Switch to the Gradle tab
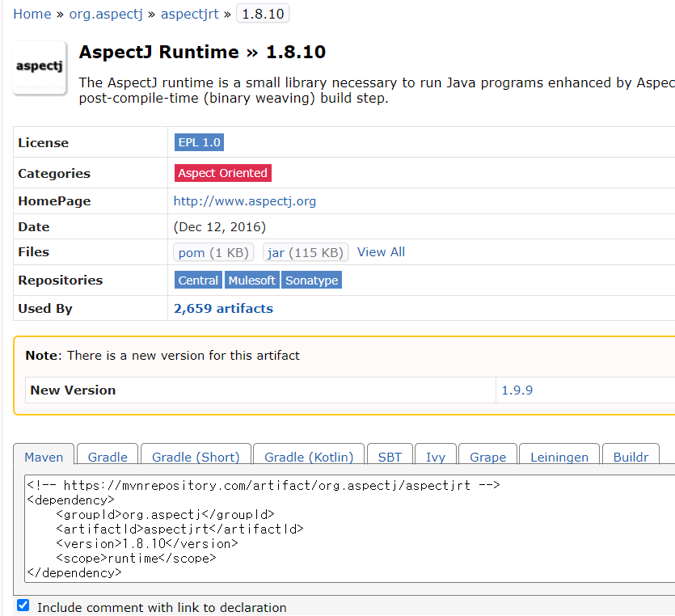Viewport: 675px width, 616px height. coord(107,458)
